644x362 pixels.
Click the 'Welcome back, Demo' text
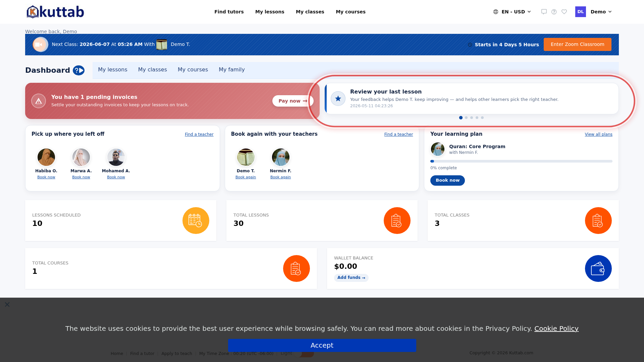pos(51,32)
